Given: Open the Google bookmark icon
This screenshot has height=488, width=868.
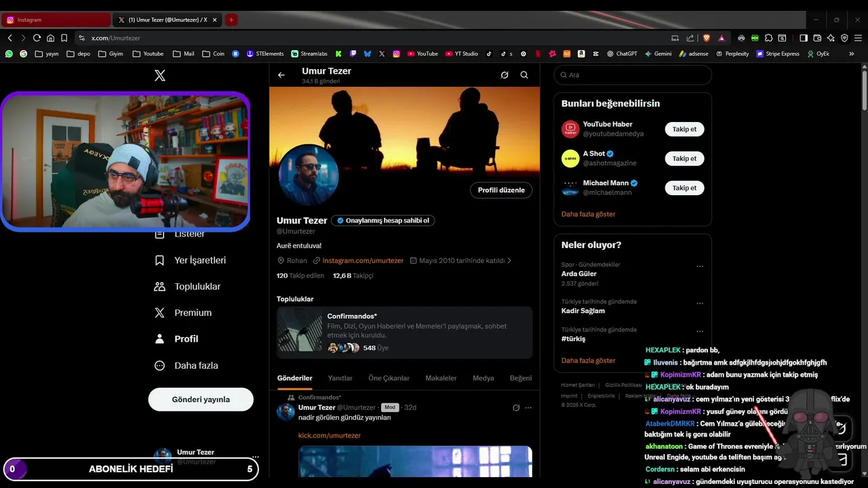Looking at the screenshot, I should pyautogui.click(x=23, y=54).
